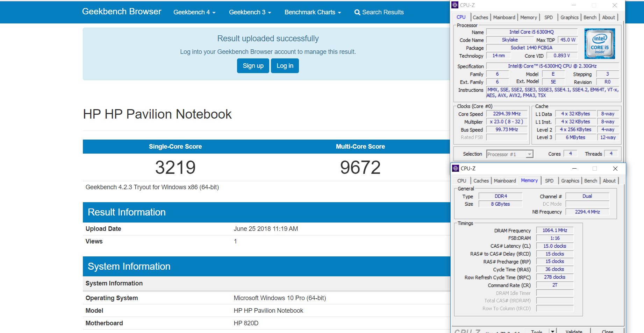Viewport: 644px width, 333px height.
Task: Click the Level 2 cache value '4 x 256 KBytes'
Action: pos(575,129)
